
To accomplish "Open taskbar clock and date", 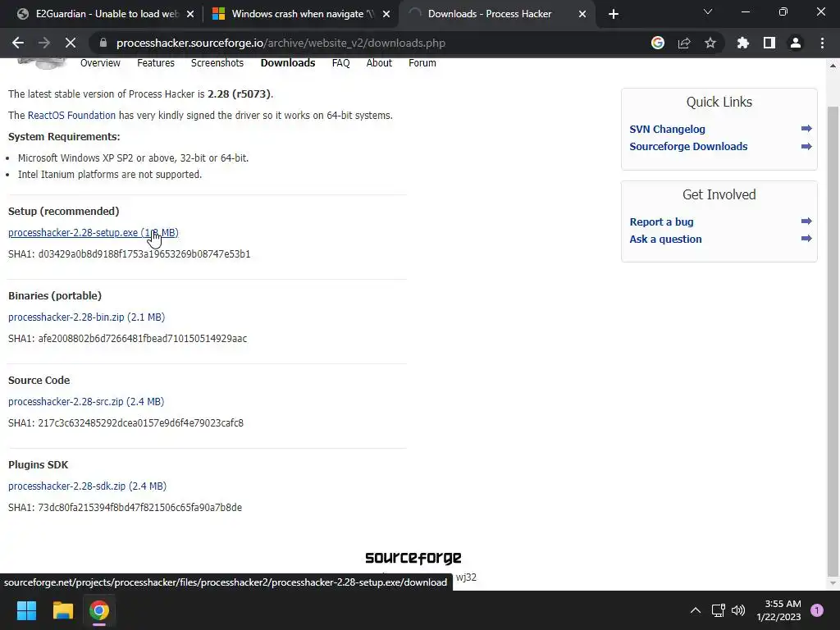I will [x=778, y=610].
